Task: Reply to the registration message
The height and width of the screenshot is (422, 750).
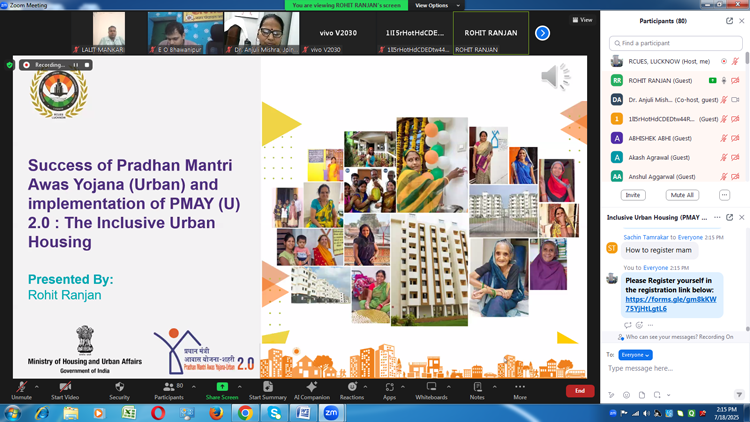Action: pos(628,325)
